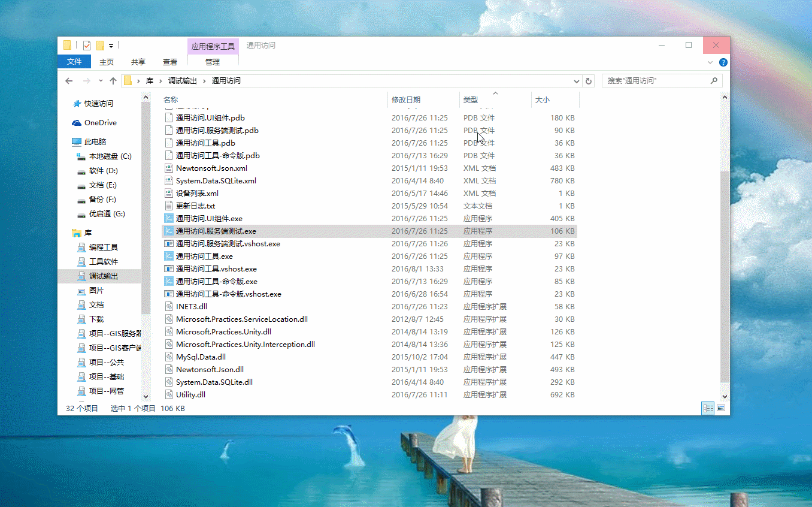Click the icon of 通用访问工具-命令版.exe
This screenshot has height=507, width=812.
click(x=169, y=282)
